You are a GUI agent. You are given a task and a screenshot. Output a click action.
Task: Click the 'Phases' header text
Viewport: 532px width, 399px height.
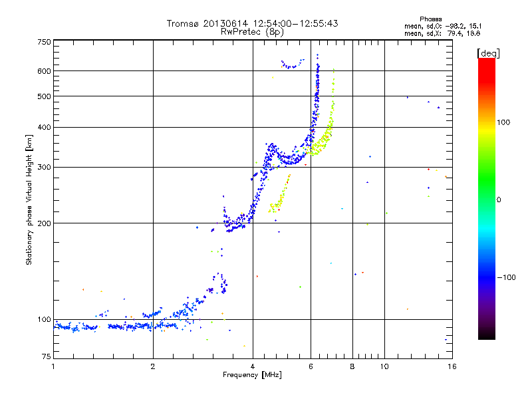click(430, 19)
